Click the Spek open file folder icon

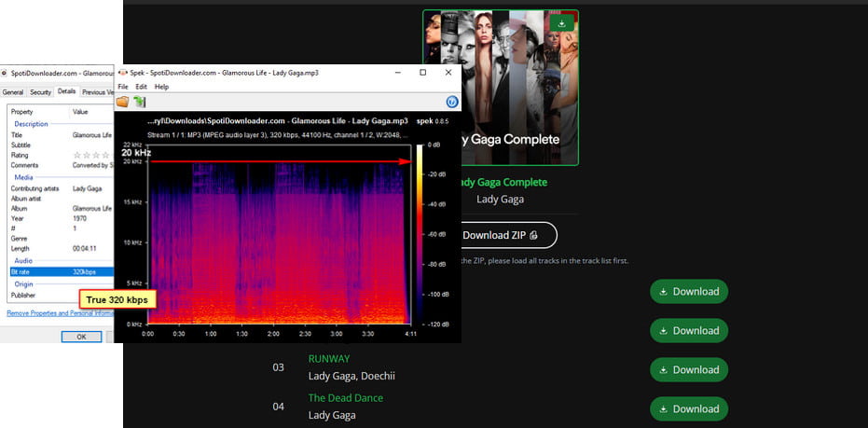(x=122, y=102)
